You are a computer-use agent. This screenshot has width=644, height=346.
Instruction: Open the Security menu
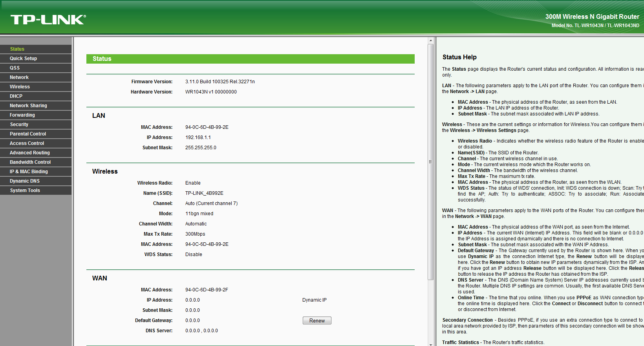click(36, 124)
